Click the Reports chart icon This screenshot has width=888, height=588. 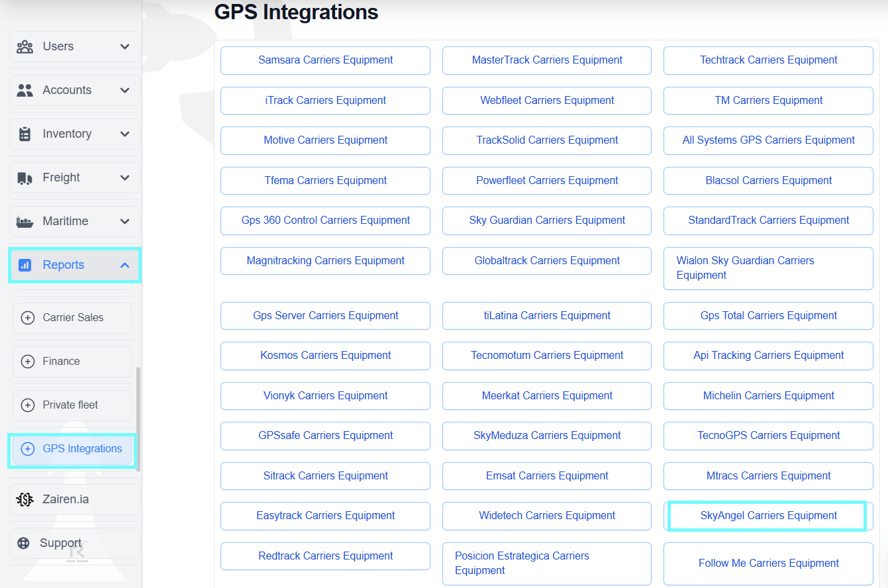(x=25, y=265)
